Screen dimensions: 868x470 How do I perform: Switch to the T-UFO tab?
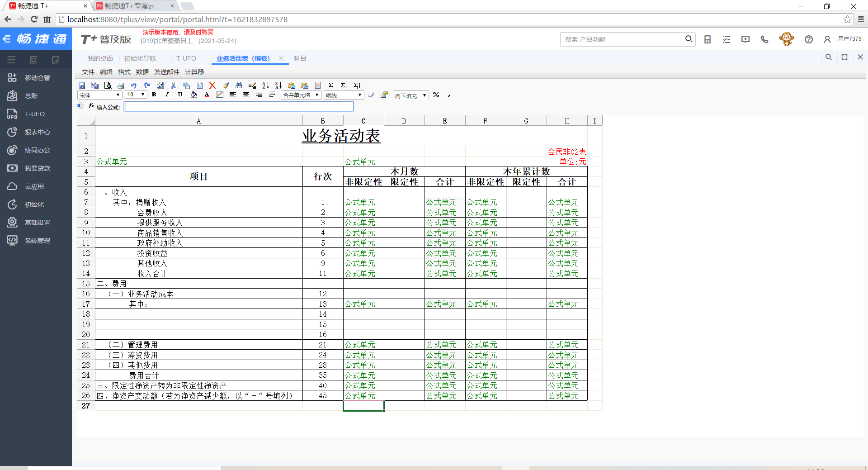[x=186, y=58]
